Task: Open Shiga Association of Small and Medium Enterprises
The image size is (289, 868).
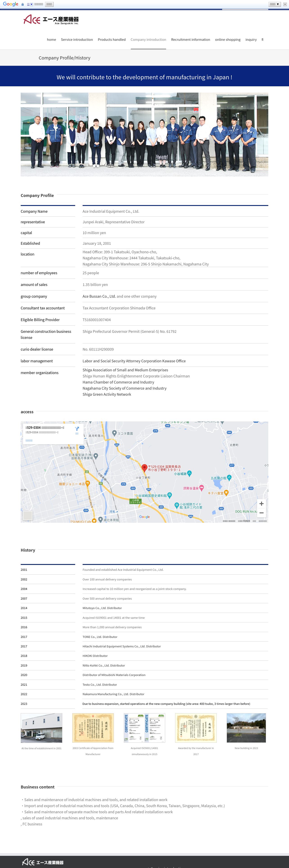Action: 125,370
